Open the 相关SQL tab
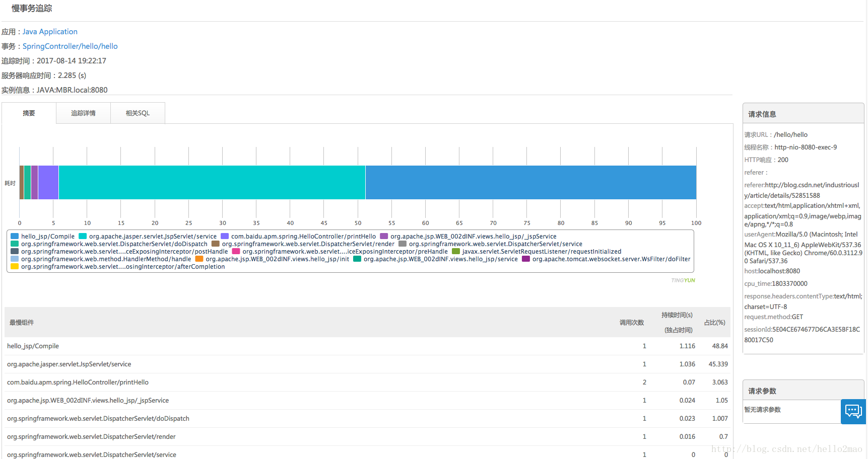 pos(138,113)
